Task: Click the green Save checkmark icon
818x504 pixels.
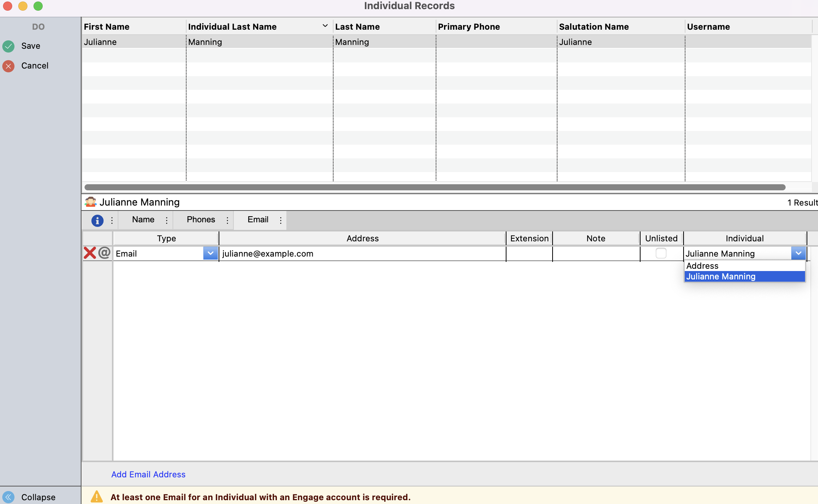Action: [8, 46]
